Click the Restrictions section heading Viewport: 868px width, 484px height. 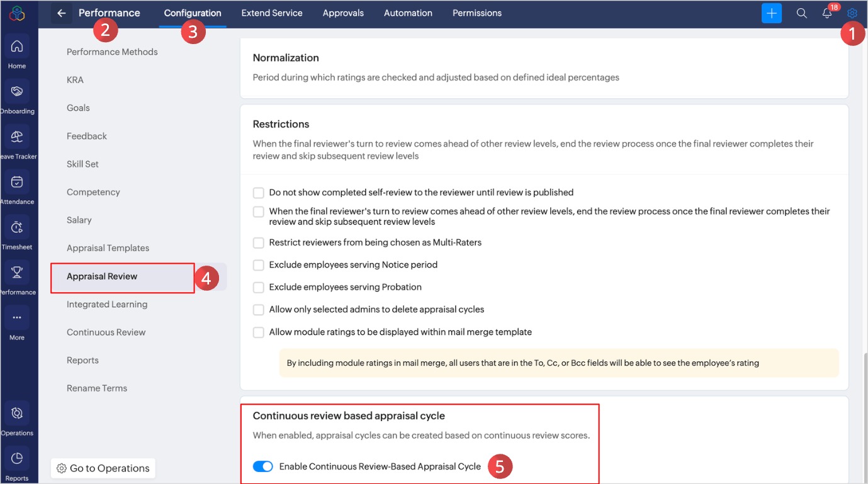coord(281,124)
